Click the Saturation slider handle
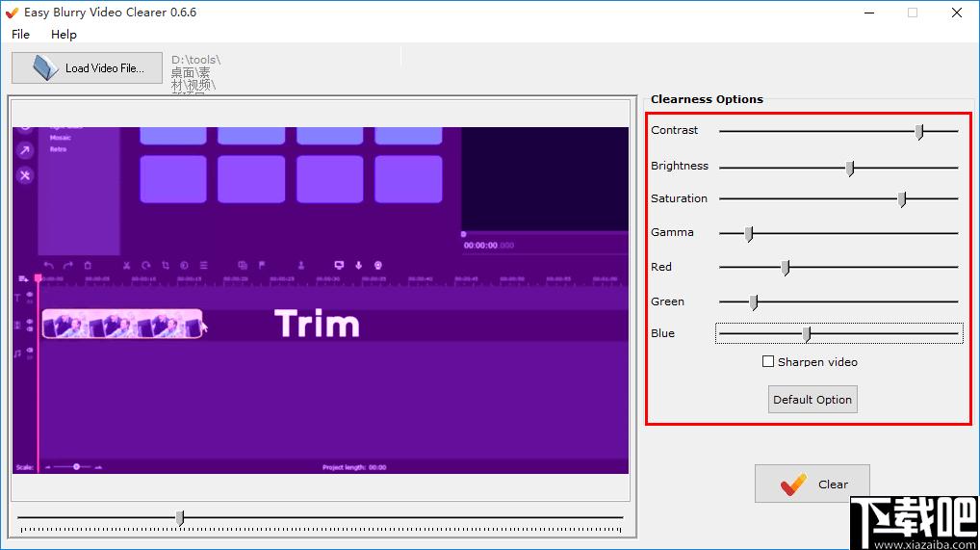The height and width of the screenshot is (550, 980). coord(902,199)
